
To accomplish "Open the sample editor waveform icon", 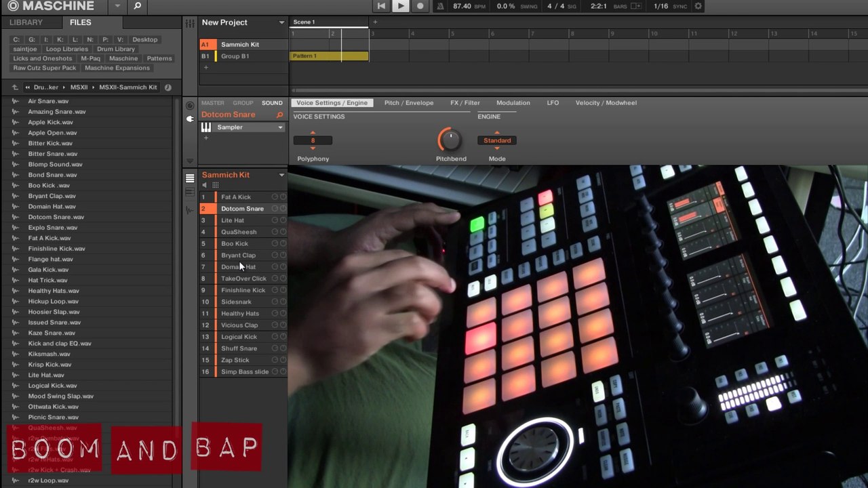I will [x=190, y=210].
